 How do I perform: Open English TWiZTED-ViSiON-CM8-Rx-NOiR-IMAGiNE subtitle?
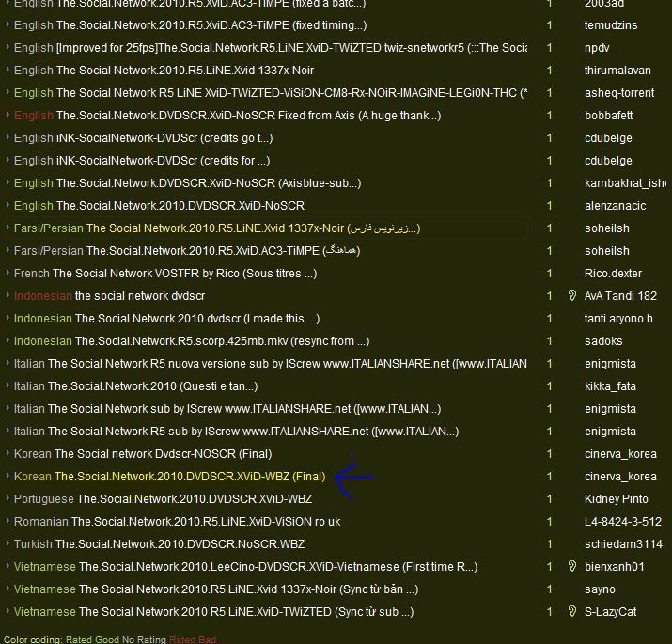coord(271,93)
